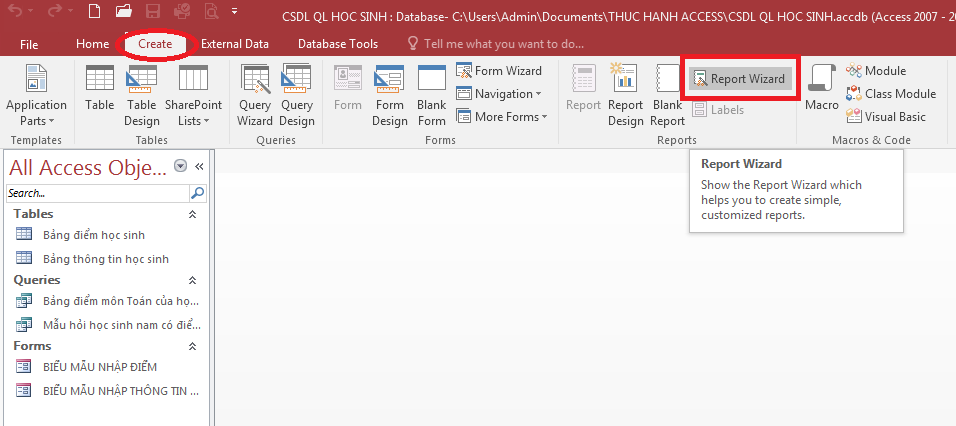Click the Save icon in Quick Access toolbar
The width and height of the screenshot is (956, 426).
(154, 11)
